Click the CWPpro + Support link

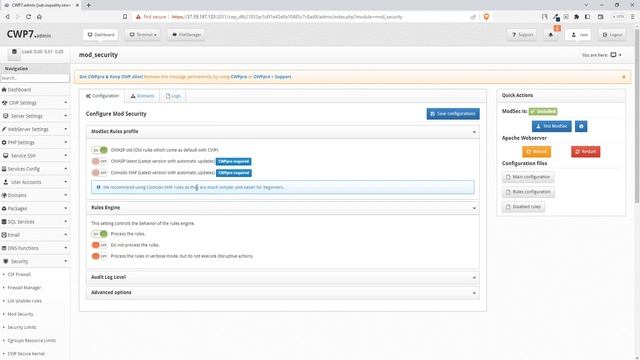273,77
